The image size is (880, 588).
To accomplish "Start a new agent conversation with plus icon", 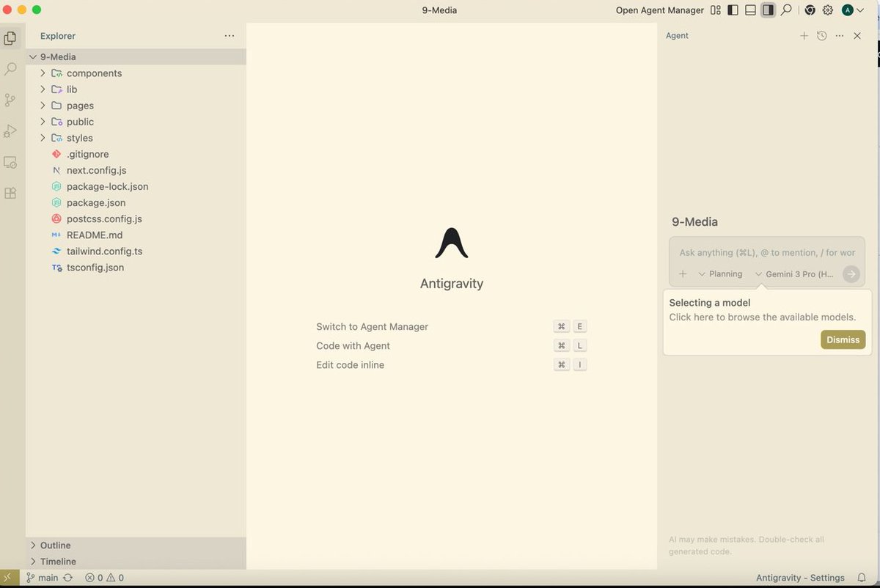I will point(804,35).
